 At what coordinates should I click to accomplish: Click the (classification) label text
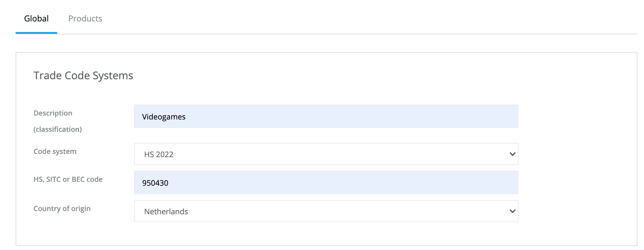click(x=58, y=129)
